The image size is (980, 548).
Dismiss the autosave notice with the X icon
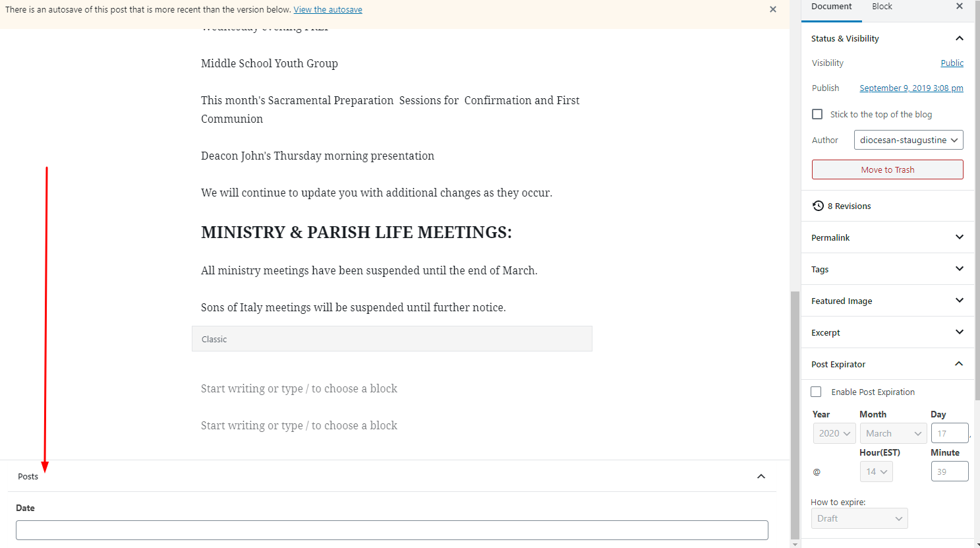click(773, 10)
